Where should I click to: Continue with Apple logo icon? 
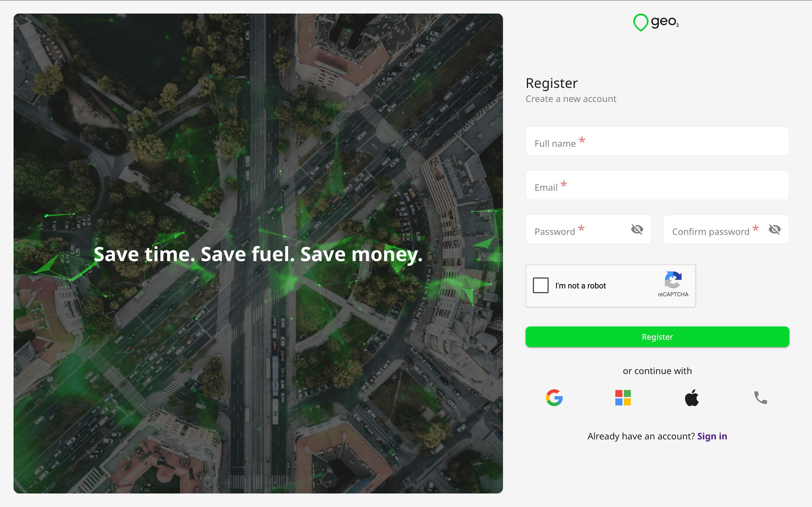click(x=692, y=398)
